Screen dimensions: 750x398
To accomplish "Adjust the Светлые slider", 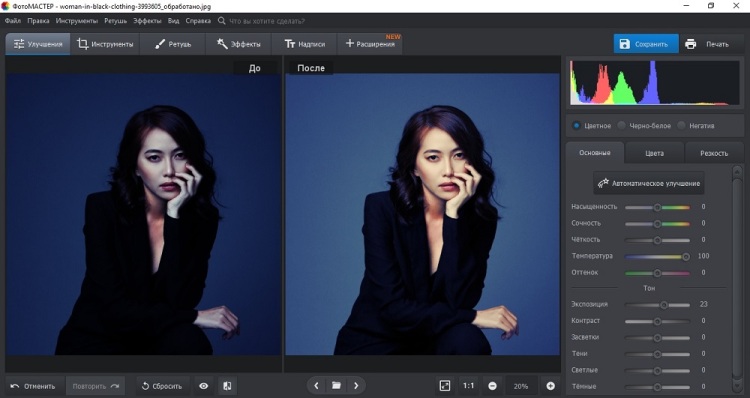I will pos(657,370).
